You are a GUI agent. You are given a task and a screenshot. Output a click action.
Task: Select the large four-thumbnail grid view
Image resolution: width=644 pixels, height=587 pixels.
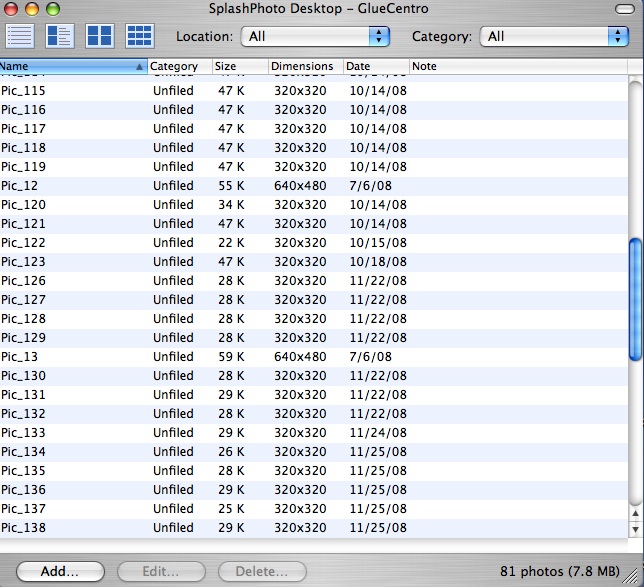[x=100, y=35]
